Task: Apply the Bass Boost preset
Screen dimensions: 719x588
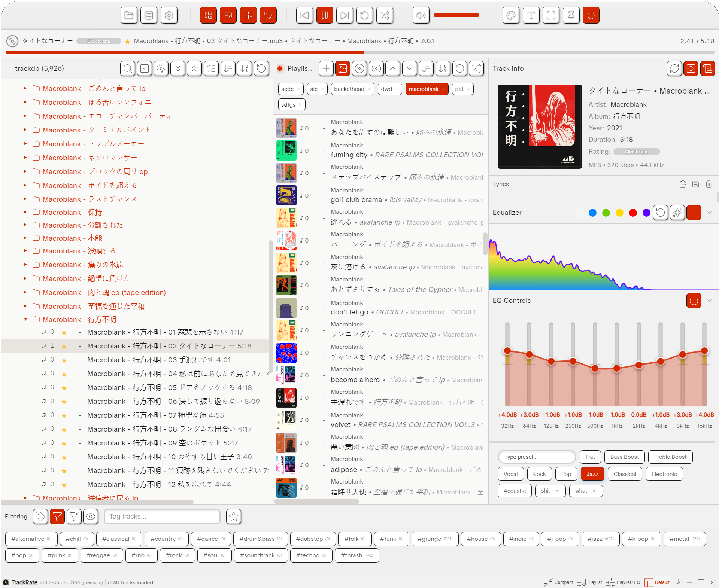Action: tap(624, 457)
